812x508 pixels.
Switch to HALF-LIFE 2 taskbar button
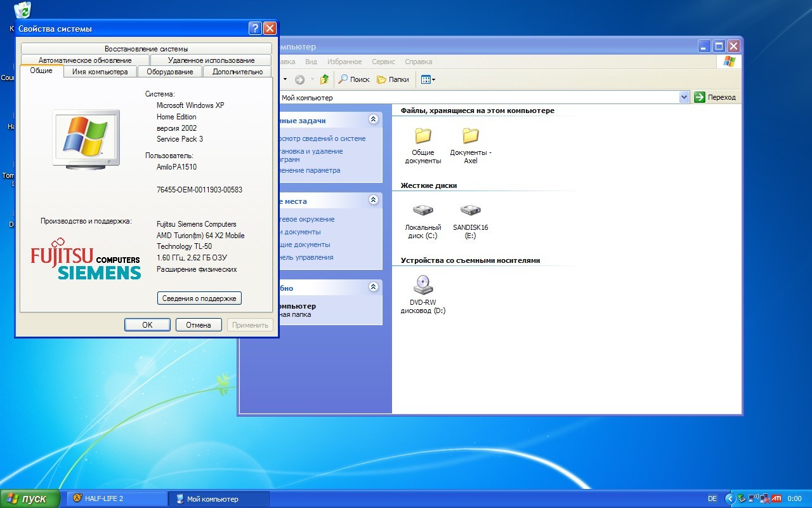(x=117, y=498)
